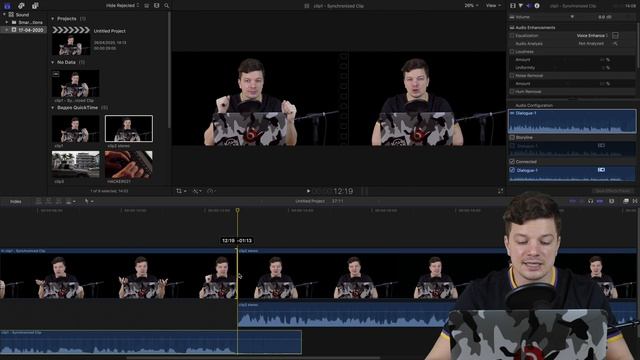Expand the Smart Collections folder
The width and height of the screenshot is (640, 360).
pos(7,22)
